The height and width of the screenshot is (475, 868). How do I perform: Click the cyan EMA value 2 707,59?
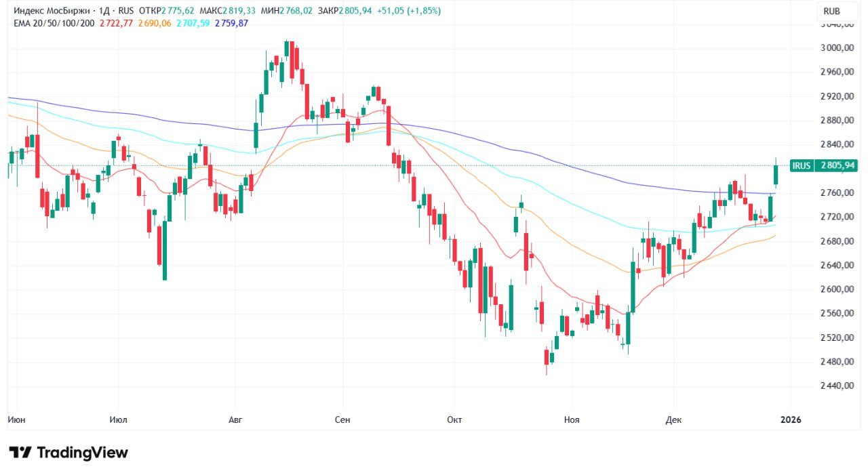pos(193,23)
